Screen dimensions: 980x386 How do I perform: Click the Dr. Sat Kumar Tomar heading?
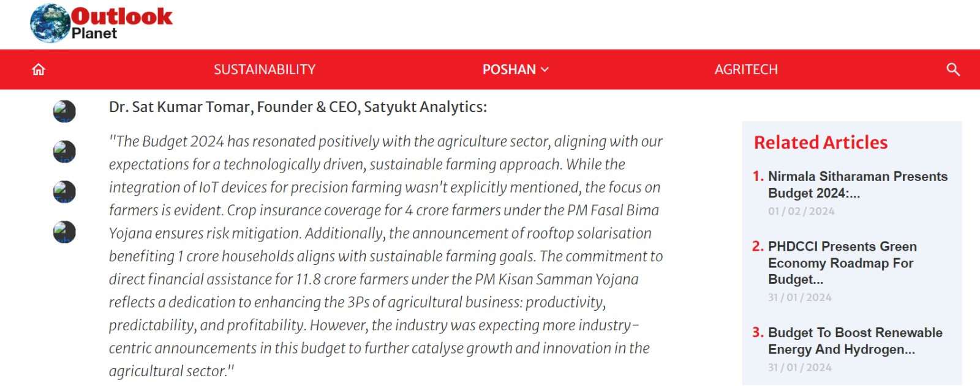click(x=298, y=107)
